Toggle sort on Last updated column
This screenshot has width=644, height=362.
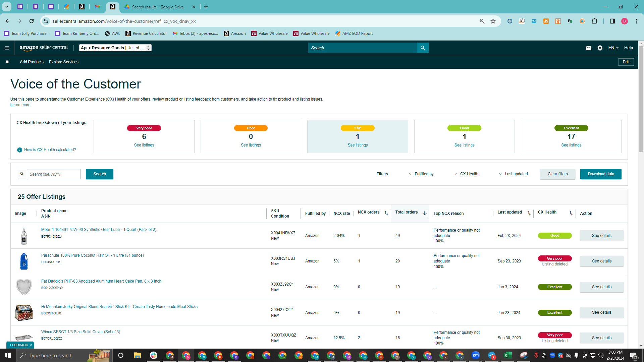coord(529,214)
